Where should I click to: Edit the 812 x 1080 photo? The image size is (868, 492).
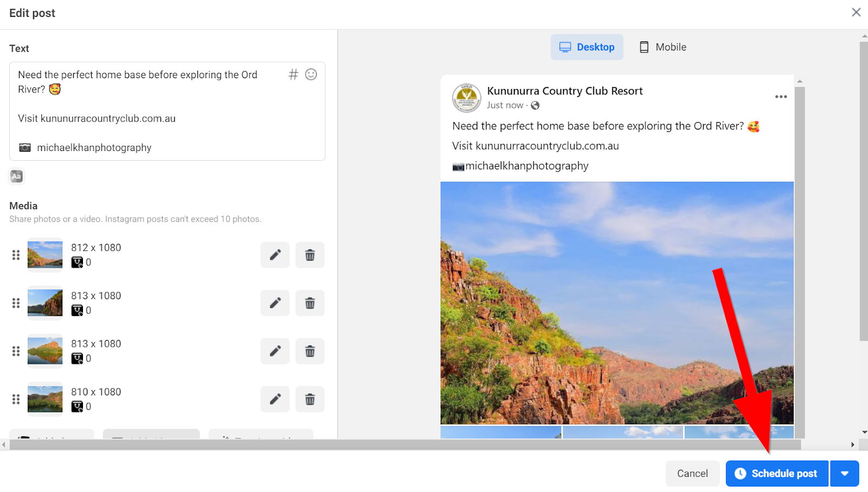pos(275,255)
